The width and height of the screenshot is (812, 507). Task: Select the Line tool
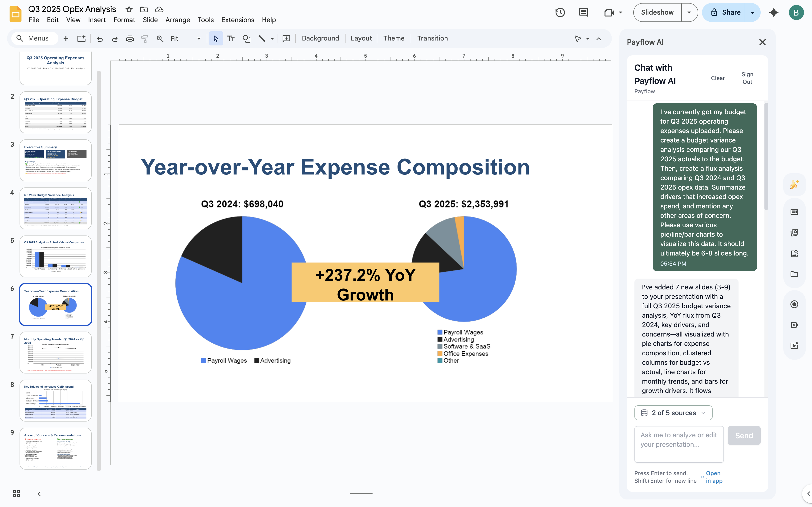tap(263, 38)
